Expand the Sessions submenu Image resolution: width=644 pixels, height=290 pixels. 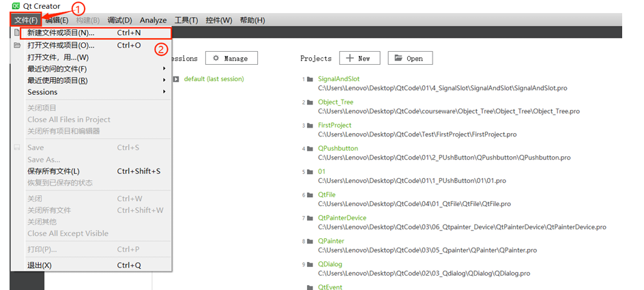click(x=91, y=92)
